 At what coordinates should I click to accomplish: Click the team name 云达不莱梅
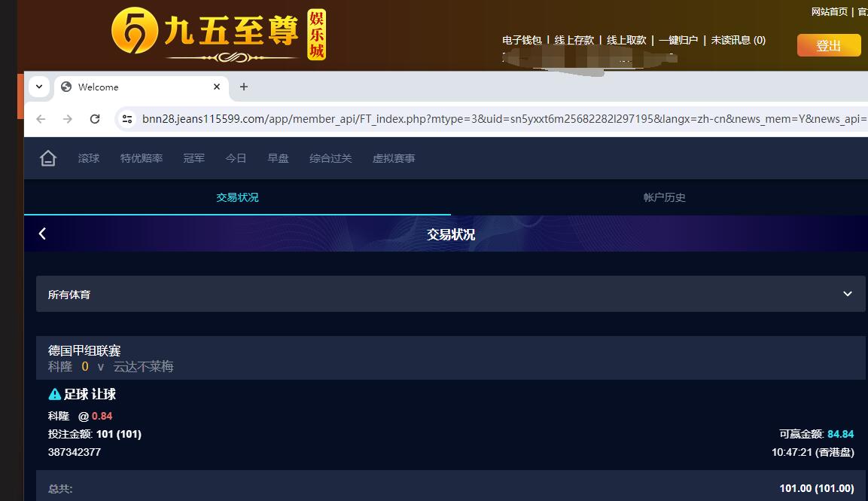[x=143, y=367]
